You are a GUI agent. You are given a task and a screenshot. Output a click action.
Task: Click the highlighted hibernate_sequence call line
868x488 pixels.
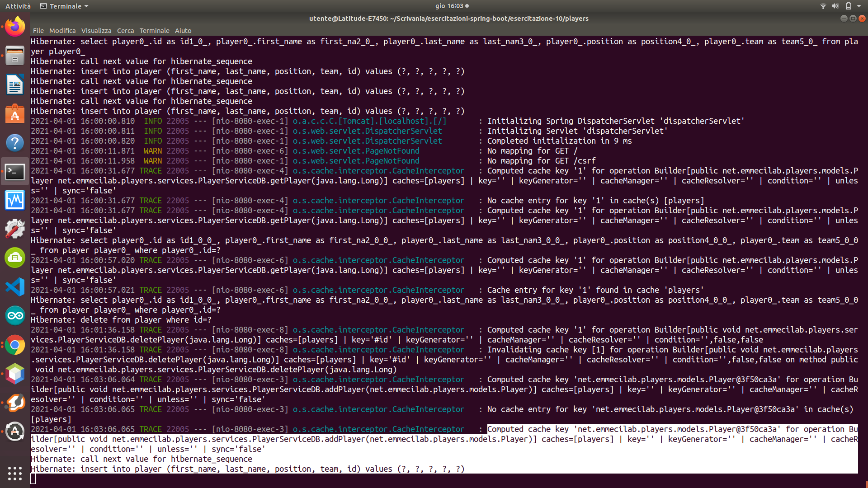tap(142, 459)
